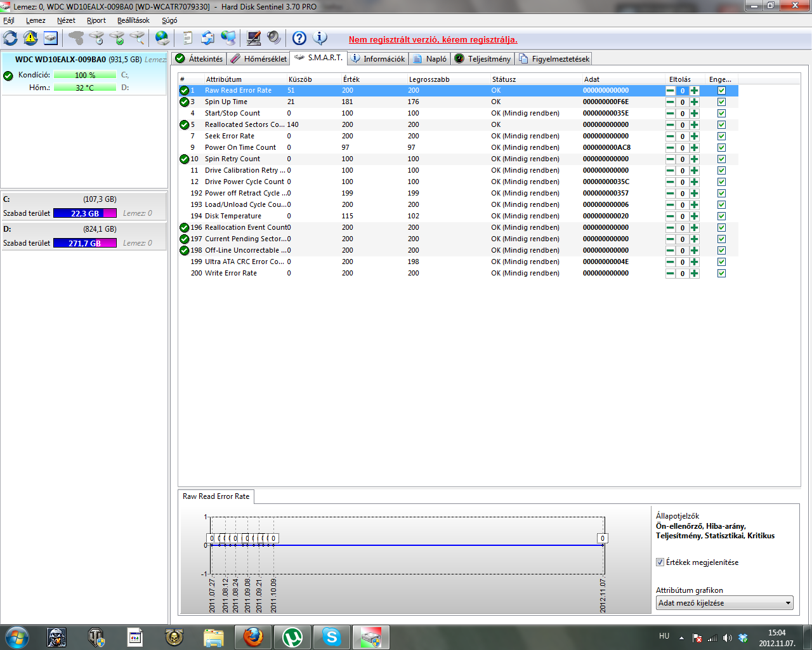
Task: Uncheck enable box for Spin Up Time
Action: pos(721,102)
